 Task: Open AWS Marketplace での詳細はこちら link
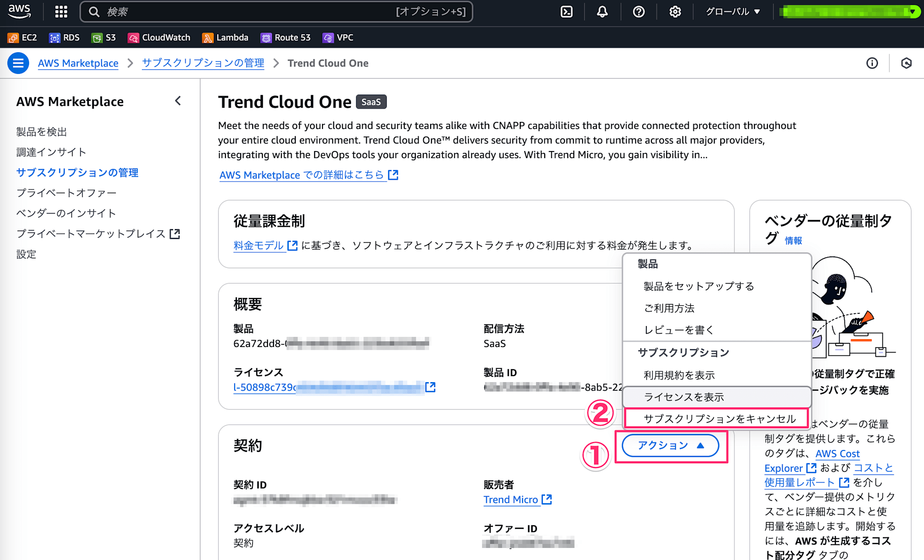click(x=309, y=175)
